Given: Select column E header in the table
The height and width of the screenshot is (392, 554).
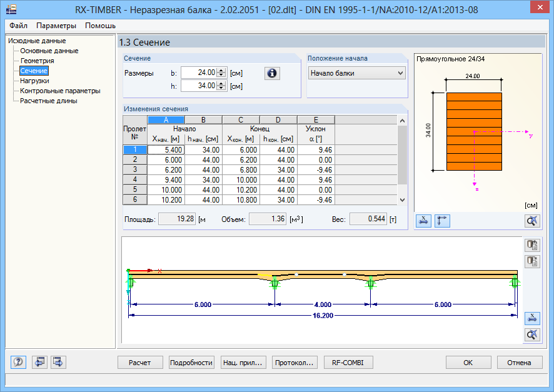Looking at the screenshot, I should 316,119.
